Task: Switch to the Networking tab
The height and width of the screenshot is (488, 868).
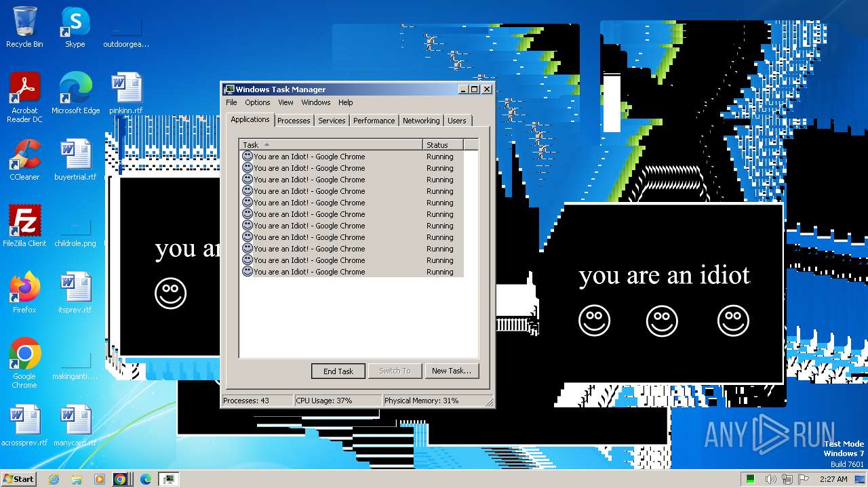Action: pos(421,121)
